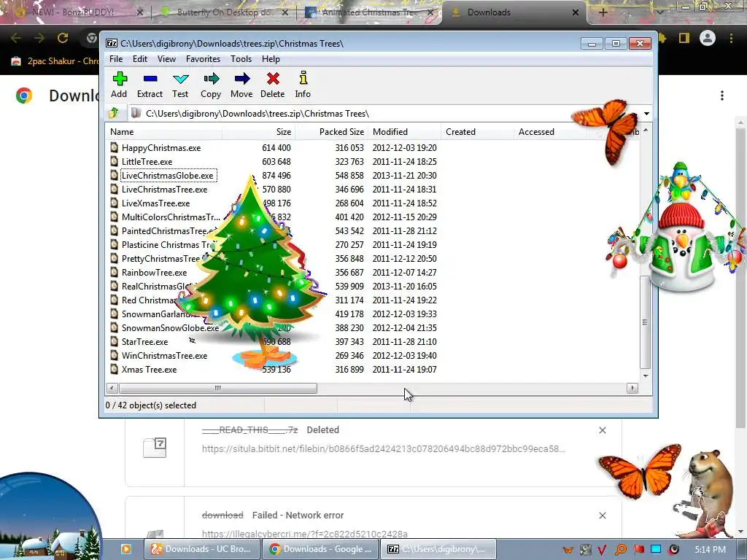Click the 5:14 PM taskbar clock
This screenshot has height=560, width=747.
pyautogui.click(x=710, y=550)
